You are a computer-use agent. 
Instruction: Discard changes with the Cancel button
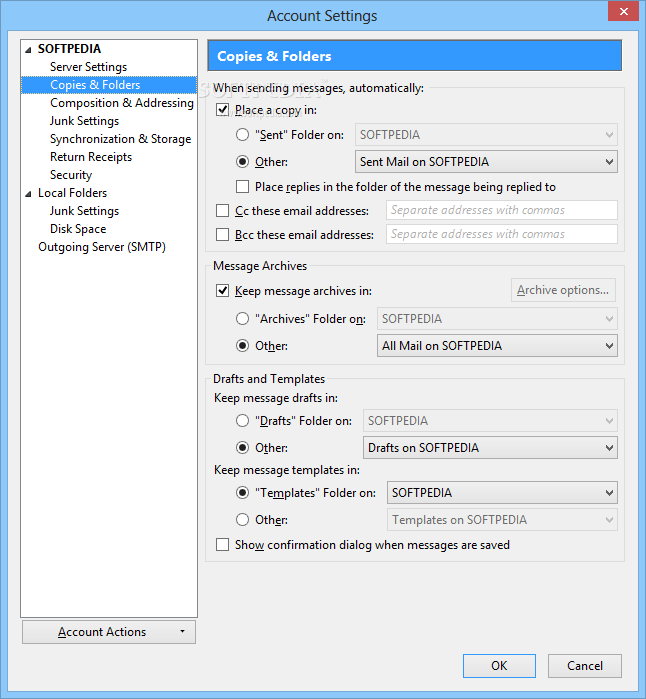point(584,666)
